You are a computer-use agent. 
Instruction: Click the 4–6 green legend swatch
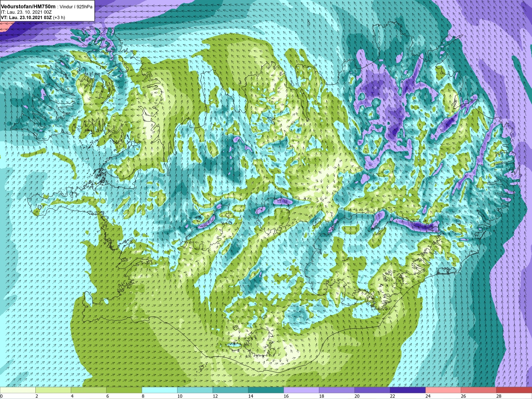pyautogui.click(x=89, y=390)
